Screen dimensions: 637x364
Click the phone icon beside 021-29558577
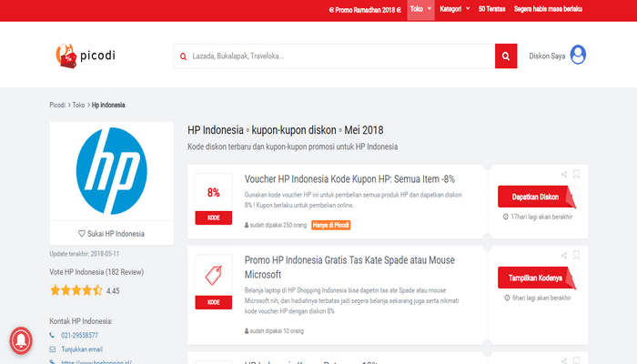[x=52, y=335]
